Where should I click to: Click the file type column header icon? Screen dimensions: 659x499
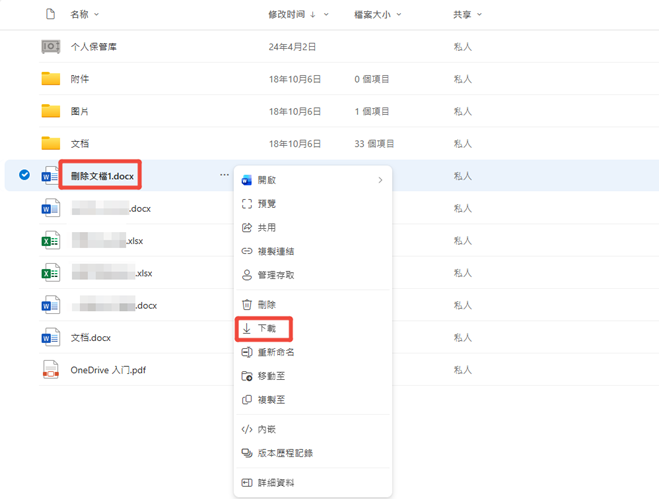click(50, 14)
